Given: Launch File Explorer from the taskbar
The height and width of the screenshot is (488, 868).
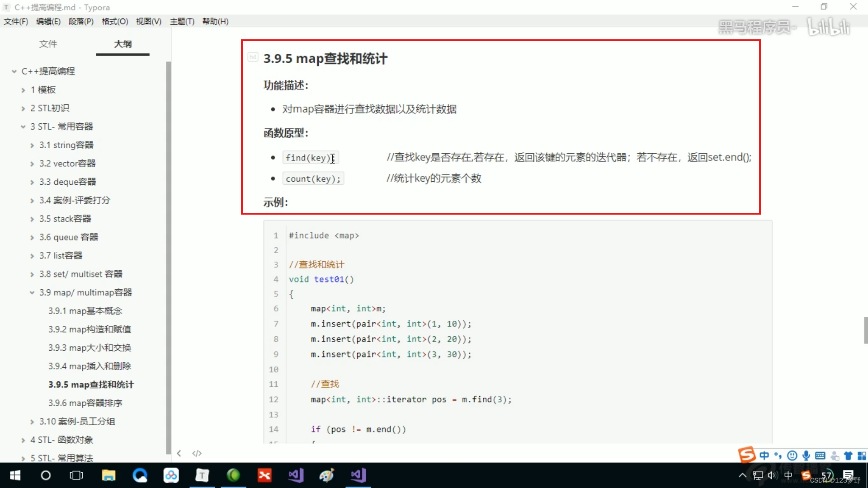Looking at the screenshot, I should (x=108, y=475).
